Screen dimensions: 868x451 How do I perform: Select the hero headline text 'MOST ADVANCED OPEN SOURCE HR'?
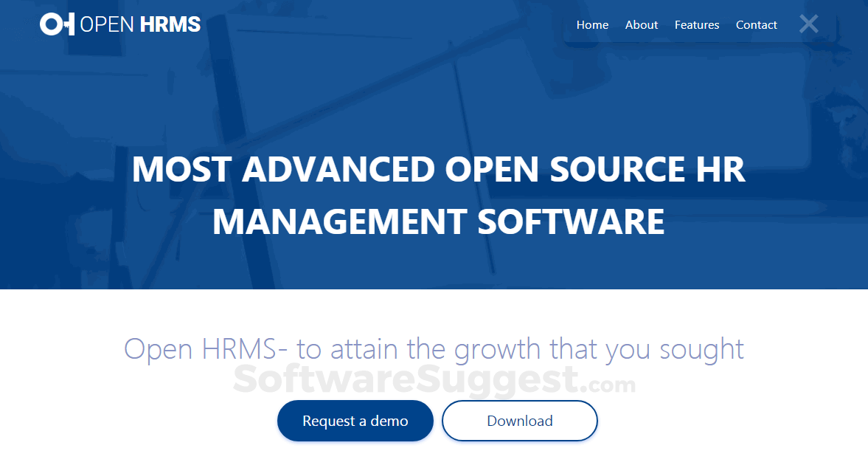(x=439, y=169)
